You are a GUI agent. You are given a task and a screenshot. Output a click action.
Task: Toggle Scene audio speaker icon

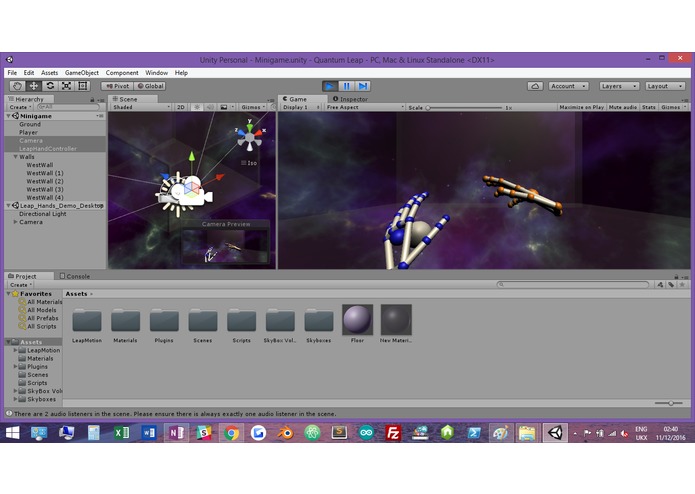tap(210, 107)
